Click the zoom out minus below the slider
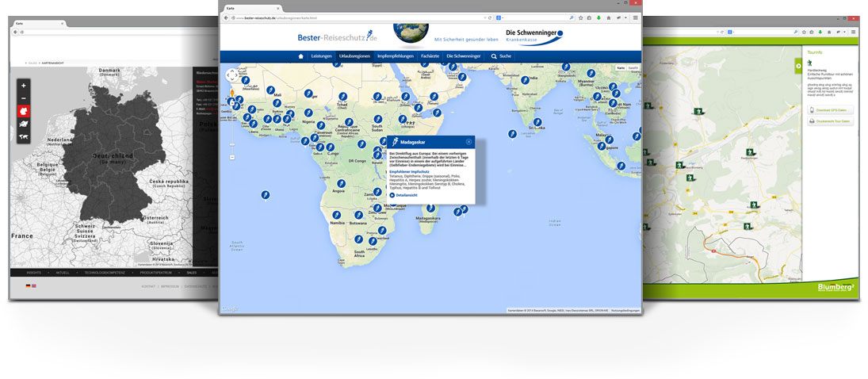868x379 pixels. tap(232, 157)
